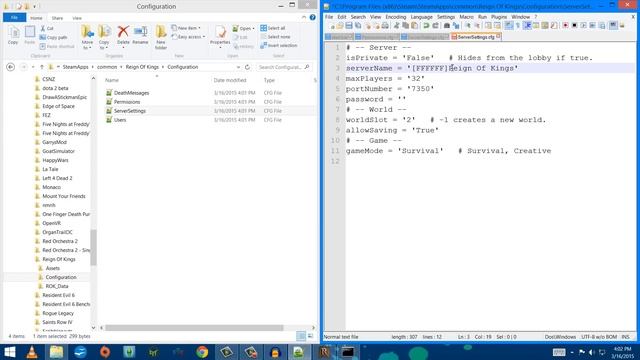Select ROK_Data folder in navigation tree

(x=57, y=286)
